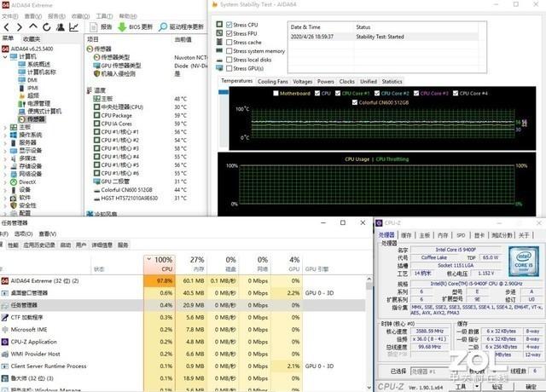This screenshot has width=546, height=392.
Task: Click the CTF loader process icon
Action: point(5,317)
